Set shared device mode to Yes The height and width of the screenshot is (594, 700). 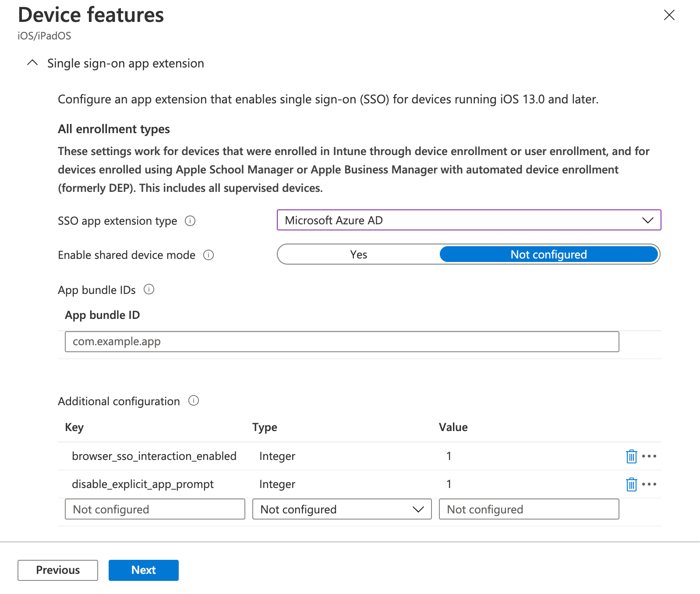coord(358,255)
